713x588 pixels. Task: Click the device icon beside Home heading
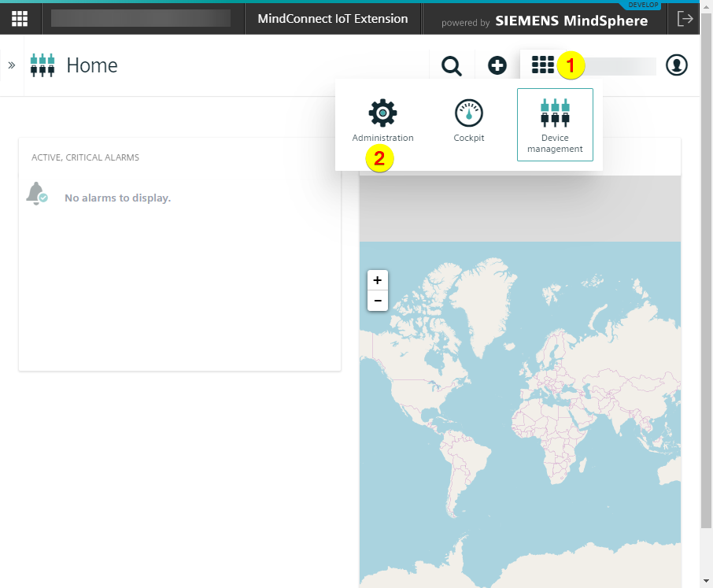click(42, 65)
